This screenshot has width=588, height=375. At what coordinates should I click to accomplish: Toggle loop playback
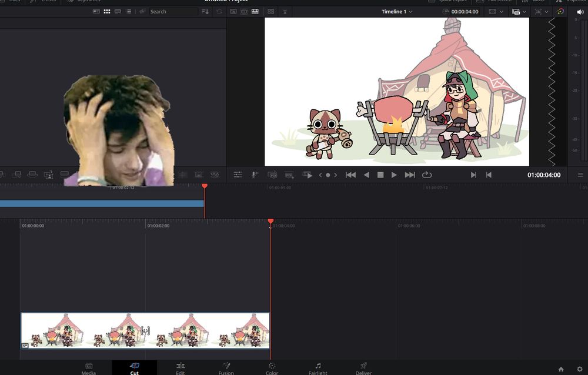coord(427,175)
